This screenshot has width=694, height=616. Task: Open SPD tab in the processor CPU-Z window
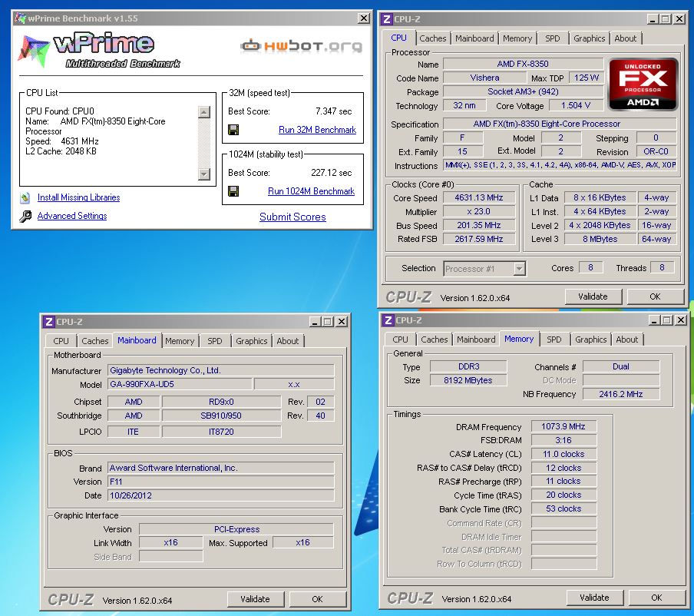[x=552, y=38]
